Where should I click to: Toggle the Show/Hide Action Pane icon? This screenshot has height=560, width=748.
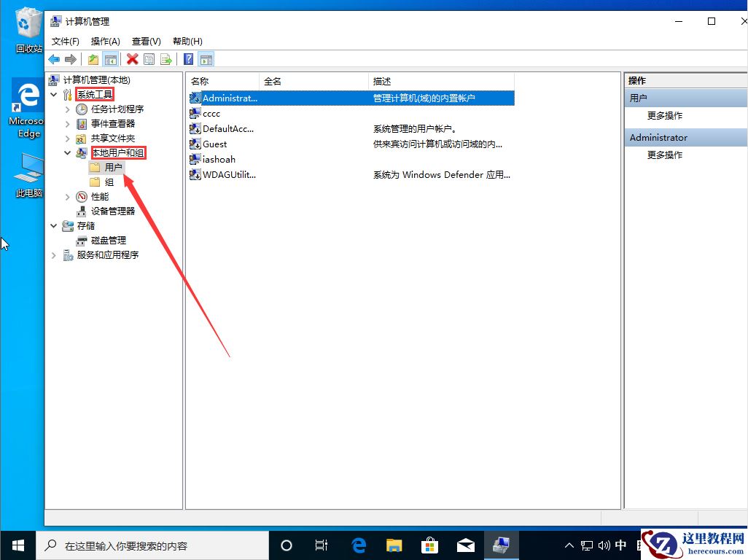(205, 59)
